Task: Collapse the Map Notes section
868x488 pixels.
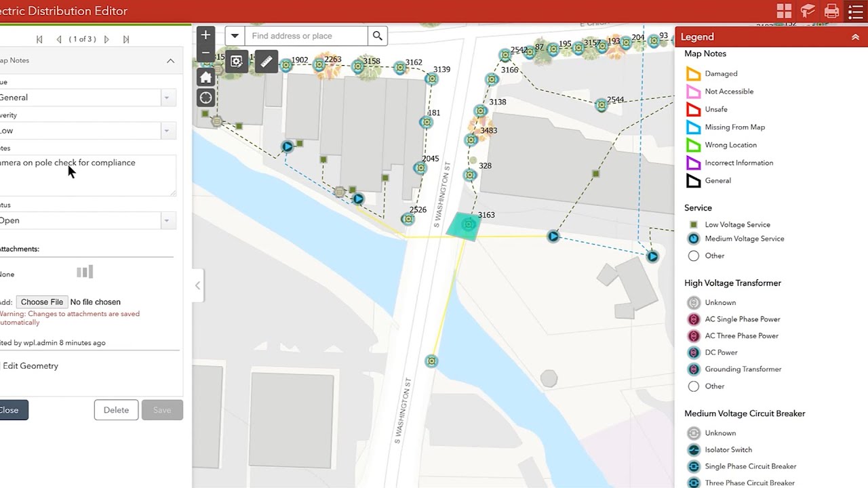Action: click(170, 60)
